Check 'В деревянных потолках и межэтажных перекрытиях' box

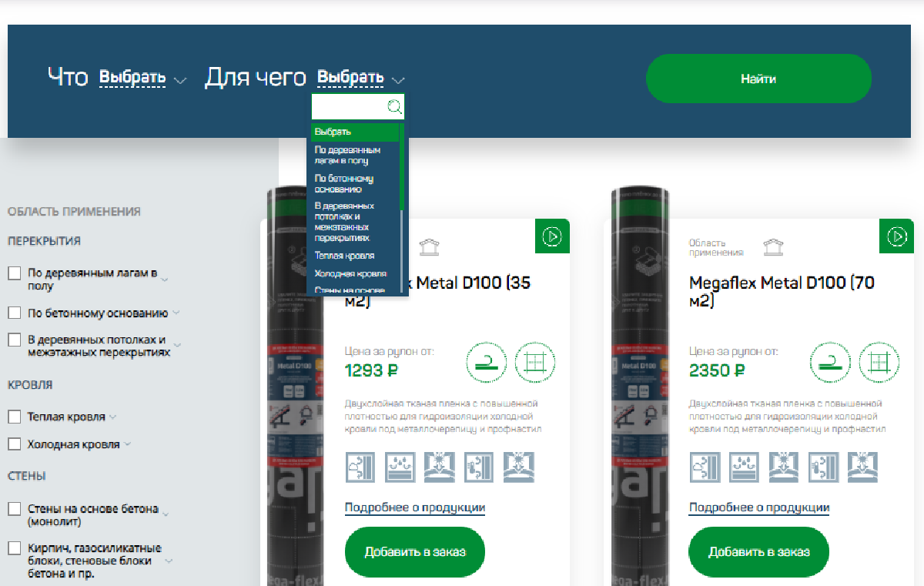(15, 340)
